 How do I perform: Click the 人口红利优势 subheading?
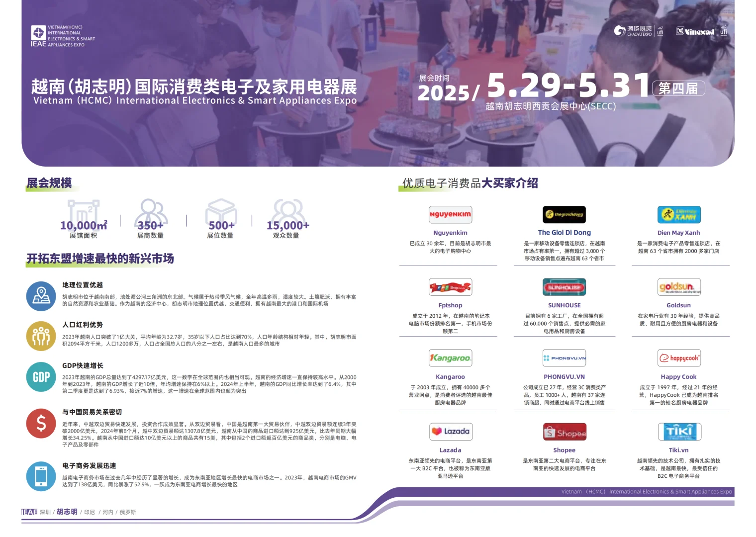(83, 325)
